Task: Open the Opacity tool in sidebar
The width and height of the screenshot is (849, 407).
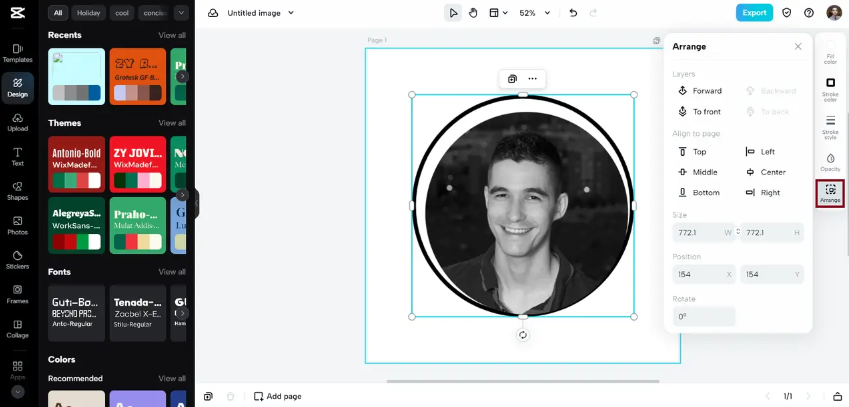Action: pos(830,162)
